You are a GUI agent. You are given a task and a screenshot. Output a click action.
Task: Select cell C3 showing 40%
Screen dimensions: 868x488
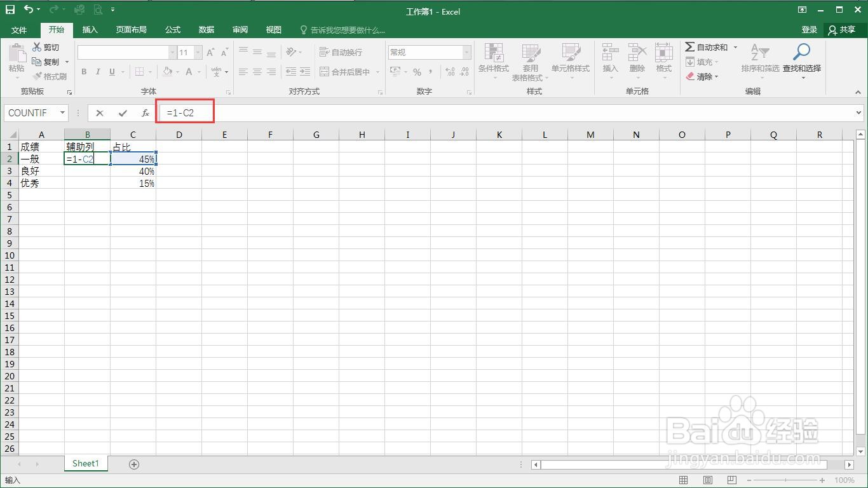133,172
